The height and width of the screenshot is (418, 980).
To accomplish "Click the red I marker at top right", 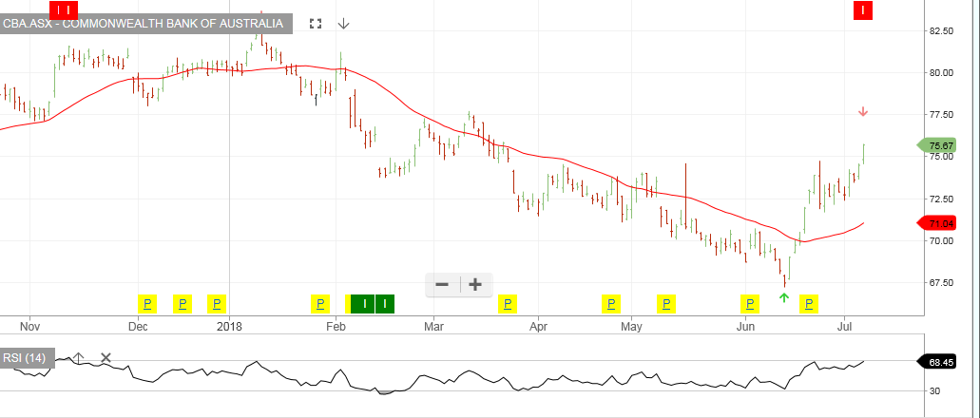I will coord(863,10).
